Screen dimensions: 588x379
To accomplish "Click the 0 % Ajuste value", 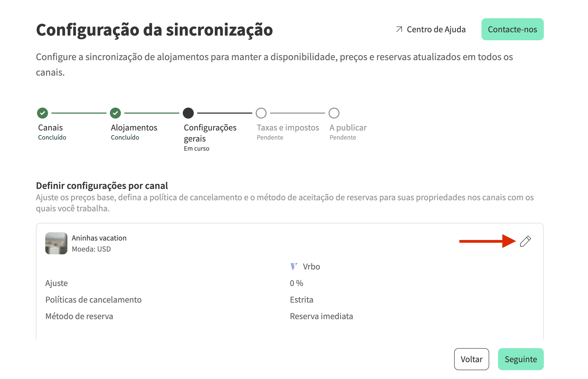I will tap(296, 283).
